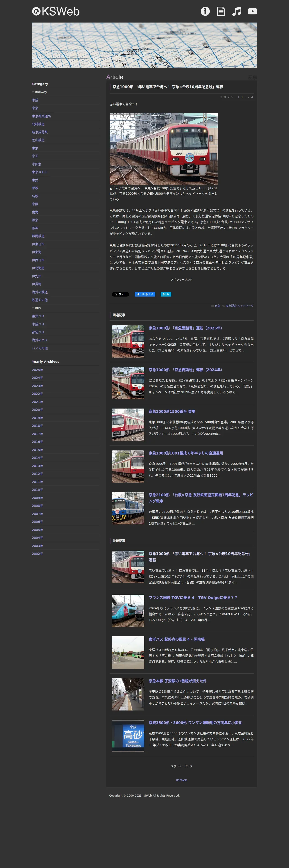Click the map banner image

pyautogui.click(x=144, y=45)
